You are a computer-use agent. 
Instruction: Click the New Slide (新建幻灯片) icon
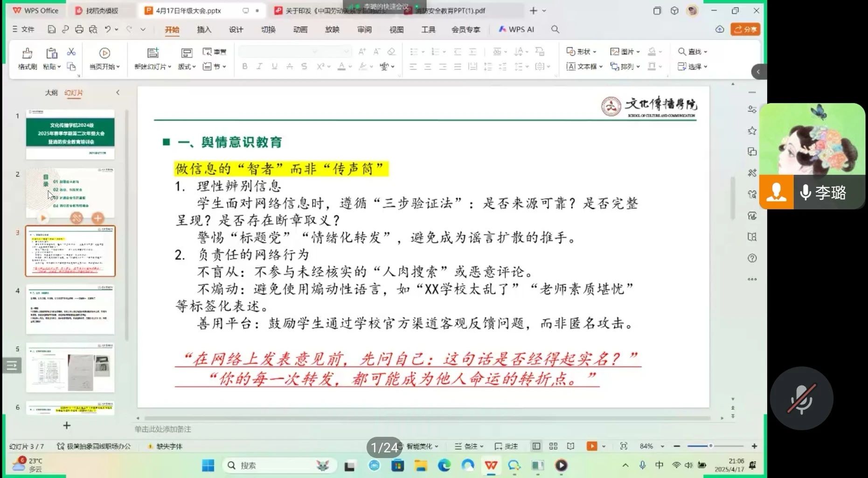[153, 53]
